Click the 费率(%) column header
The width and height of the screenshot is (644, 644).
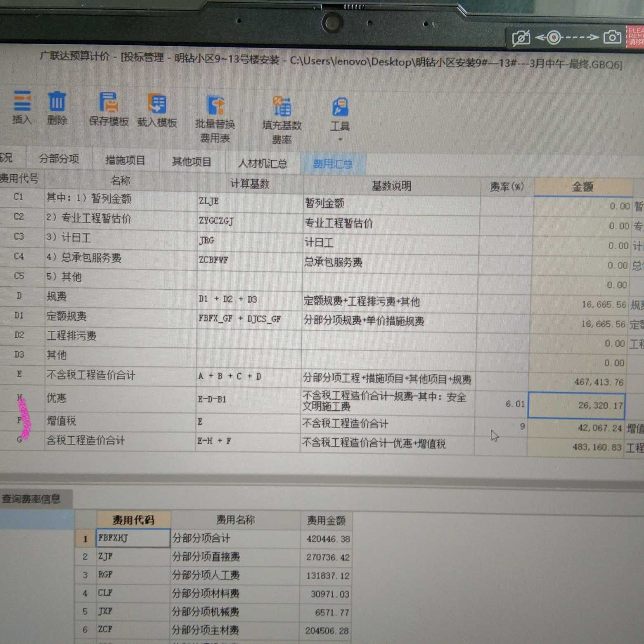[x=507, y=187]
